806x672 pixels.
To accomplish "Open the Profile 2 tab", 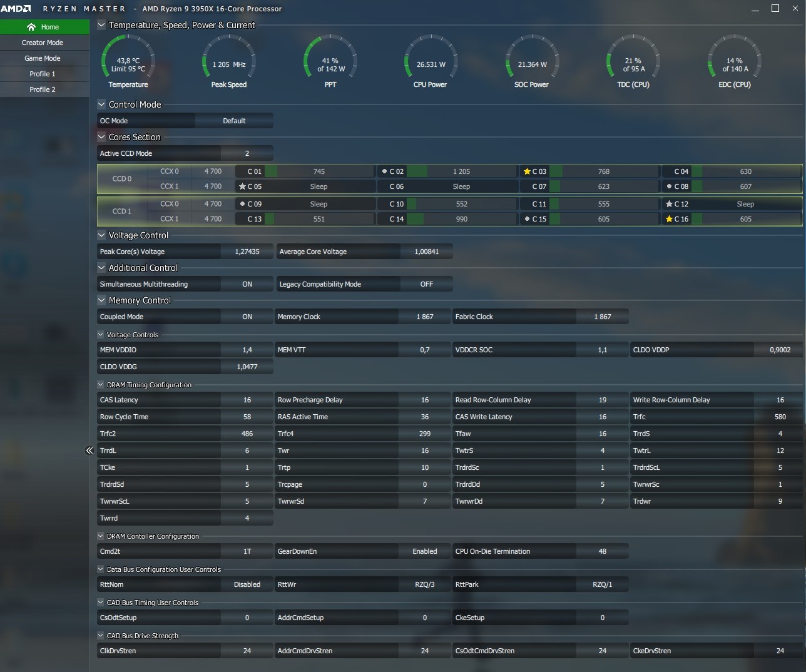I will pos(44,89).
